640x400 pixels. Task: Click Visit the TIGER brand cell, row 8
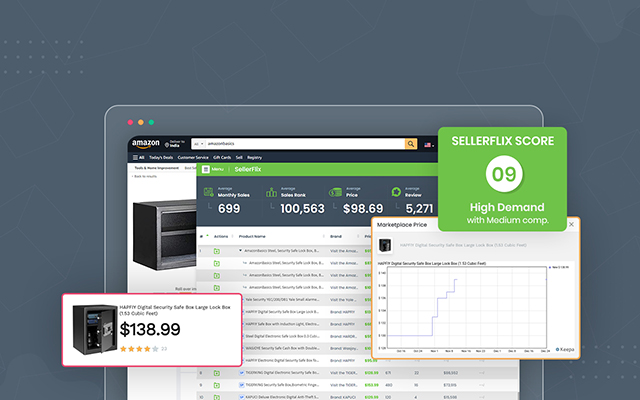pos(344,373)
